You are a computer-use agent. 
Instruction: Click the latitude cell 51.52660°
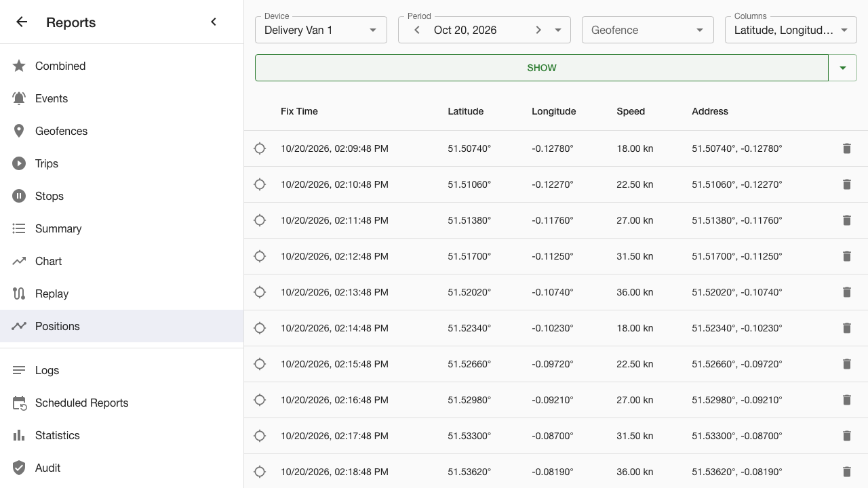coord(469,364)
